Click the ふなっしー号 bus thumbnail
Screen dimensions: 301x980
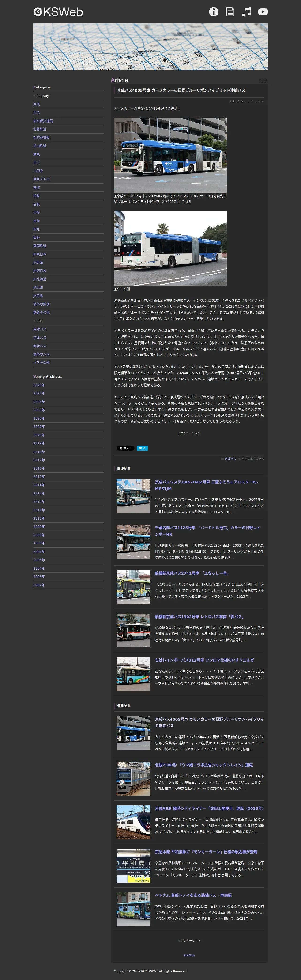tap(133, 587)
